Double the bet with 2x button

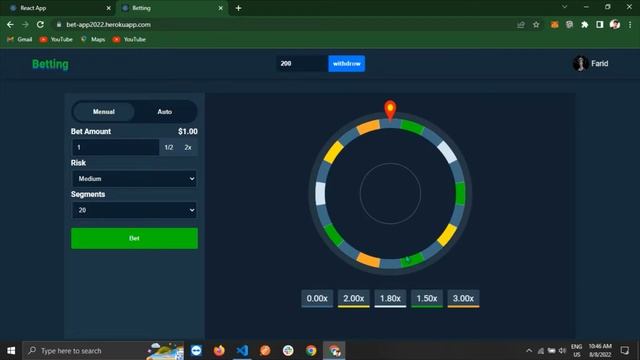click(x=188, y=147)
